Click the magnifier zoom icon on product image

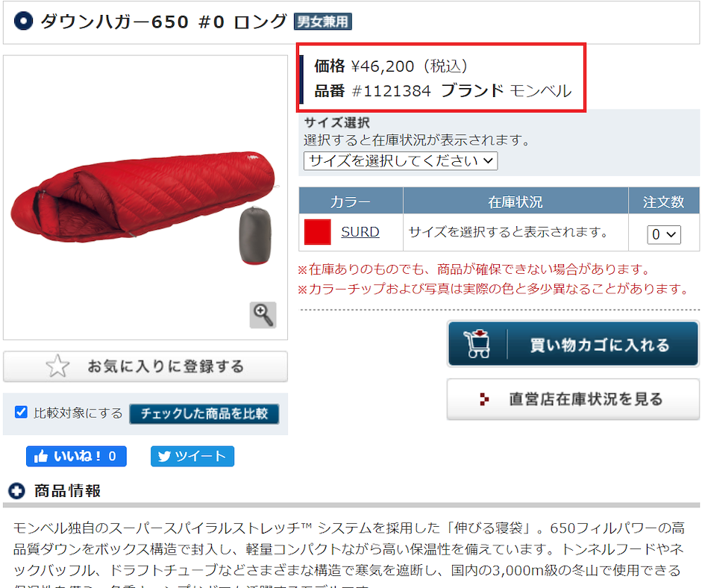click(263, 314)
